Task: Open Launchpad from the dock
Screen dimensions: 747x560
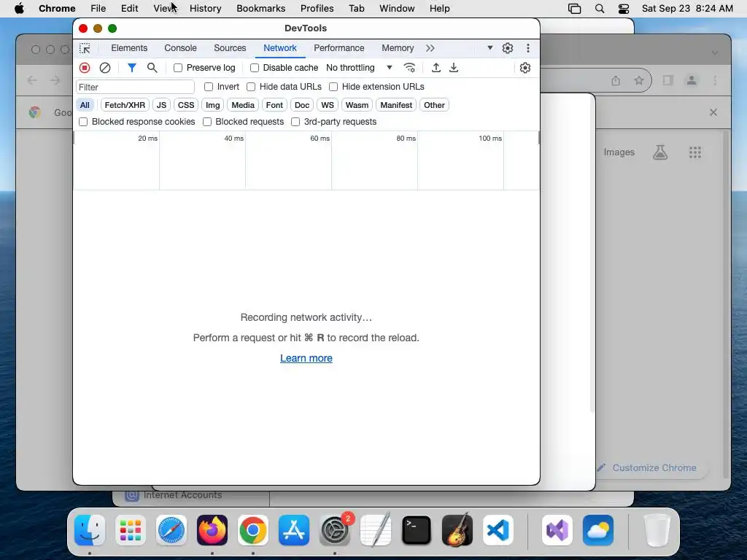Action: point(131,530)
